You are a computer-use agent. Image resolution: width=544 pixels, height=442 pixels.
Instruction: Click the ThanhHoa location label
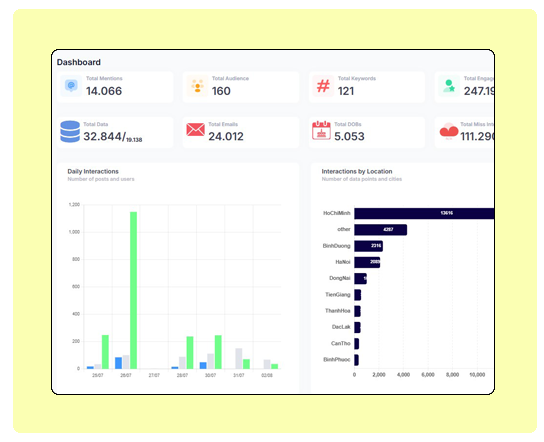[338, 311]
